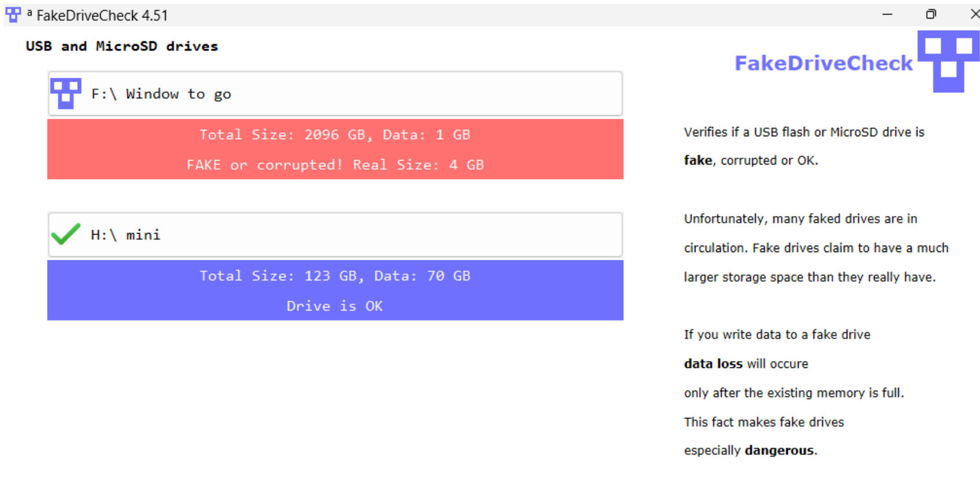Click the bold "data loss" text
The image size is (980, 485).
[713, 364]
